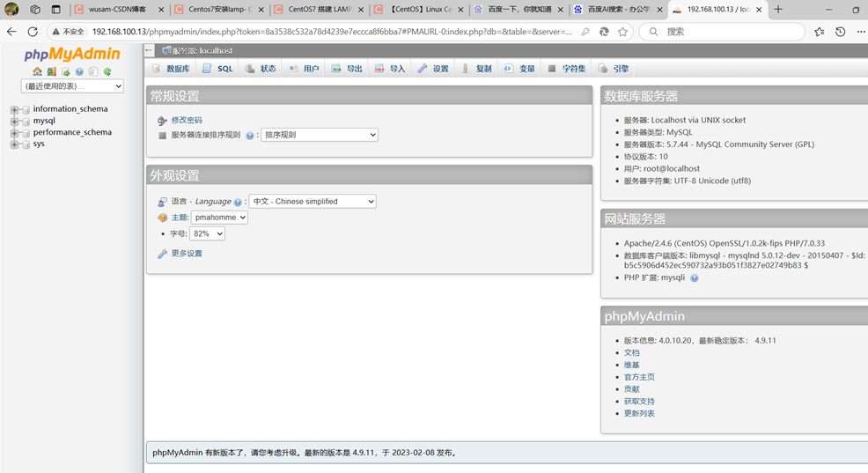Open the 引擎 tab

click(x=614, y=69)
